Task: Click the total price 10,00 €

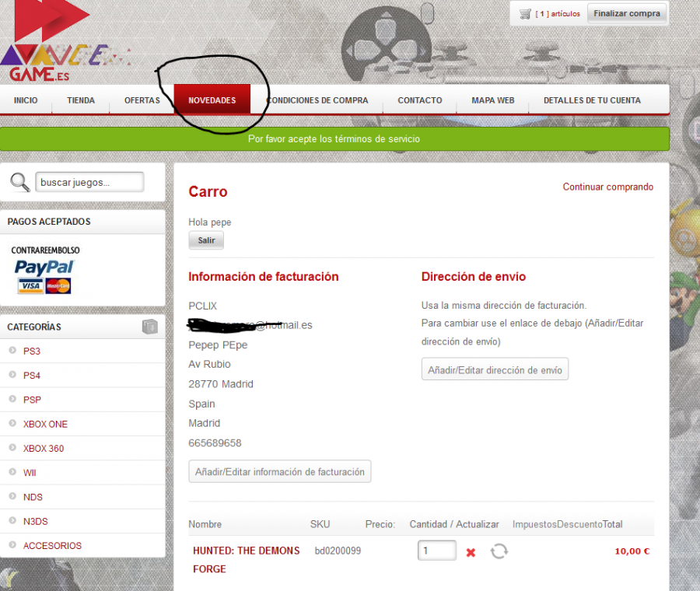Action: [632, 551]
